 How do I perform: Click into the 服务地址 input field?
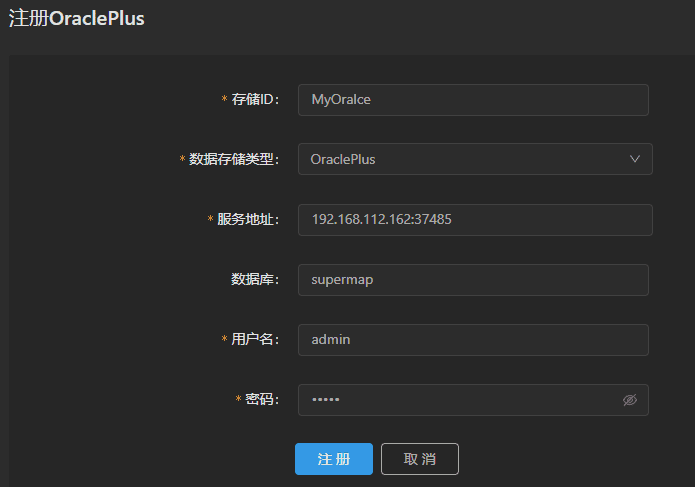point(474,220)
